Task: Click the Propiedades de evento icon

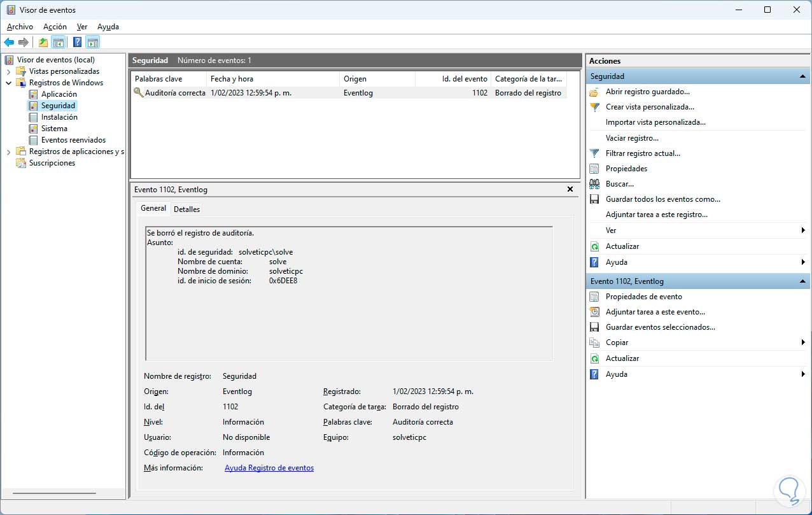Action: click(x=594, y=297)
